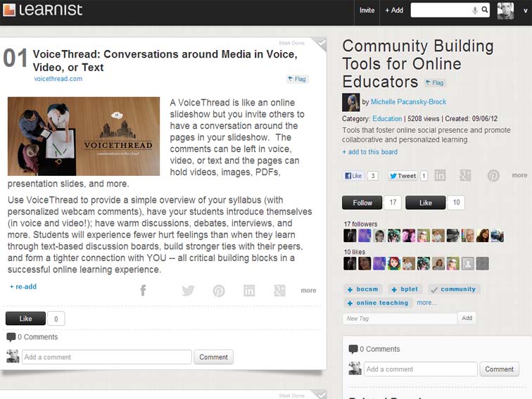Click + re-add on the VoiceThread card

(23, 286)
